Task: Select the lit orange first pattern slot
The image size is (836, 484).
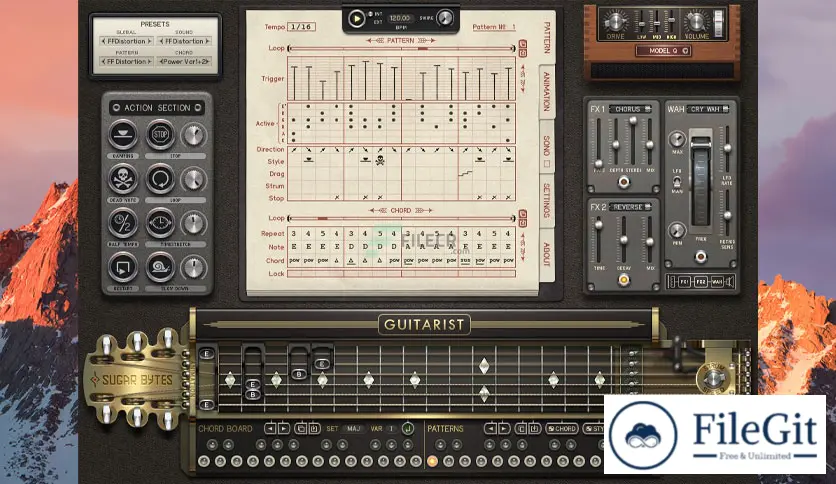Action: click(432, 461)
